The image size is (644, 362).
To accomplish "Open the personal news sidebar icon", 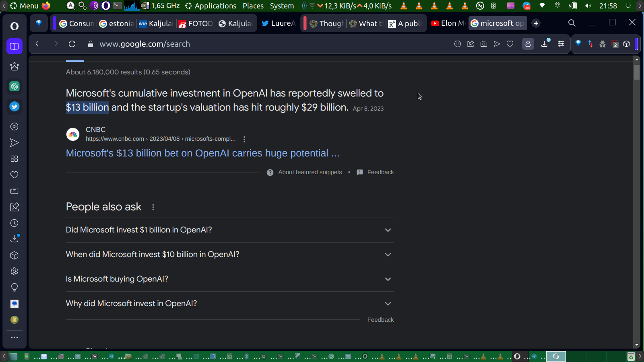I will click(14, 191).
